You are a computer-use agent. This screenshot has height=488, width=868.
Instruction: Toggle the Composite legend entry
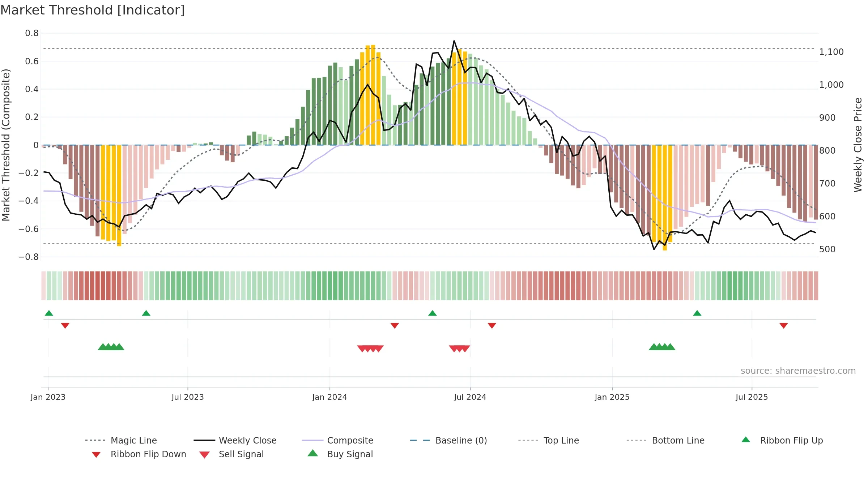pyautogui.click(x=337, y=440)
